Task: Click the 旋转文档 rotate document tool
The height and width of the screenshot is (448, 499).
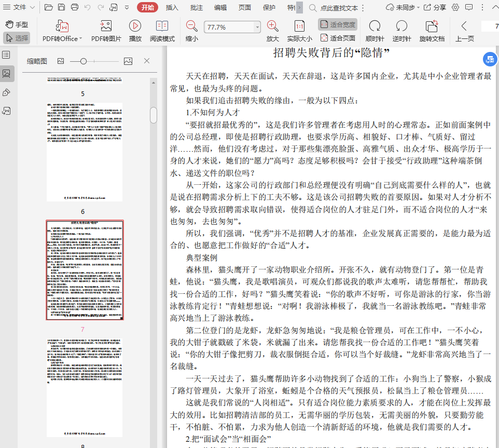Action: point(432,31)
